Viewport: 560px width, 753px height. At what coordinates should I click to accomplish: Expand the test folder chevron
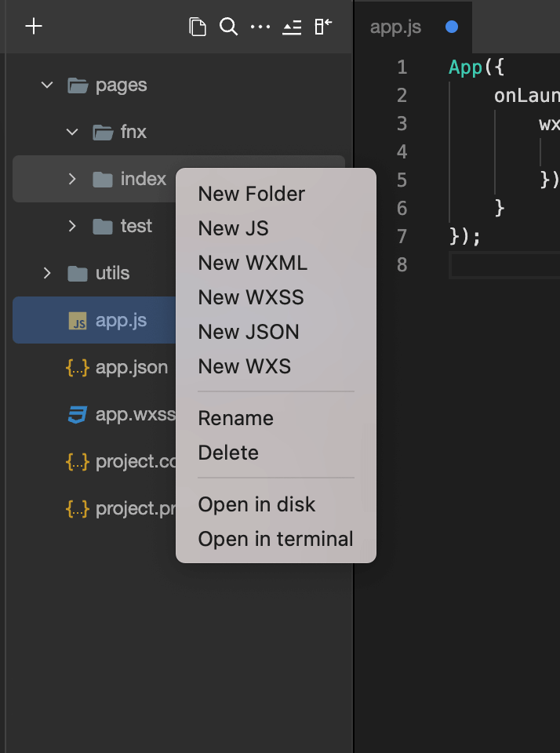tap(72, 226)
